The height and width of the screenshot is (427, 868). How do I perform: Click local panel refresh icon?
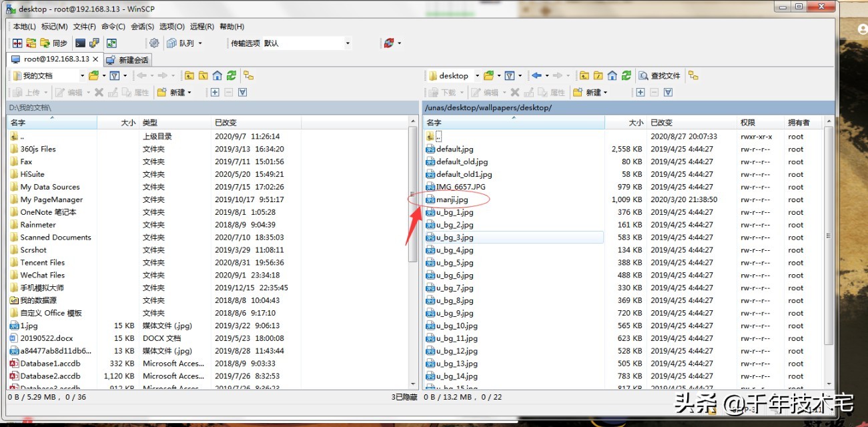[x=231, y=76]
